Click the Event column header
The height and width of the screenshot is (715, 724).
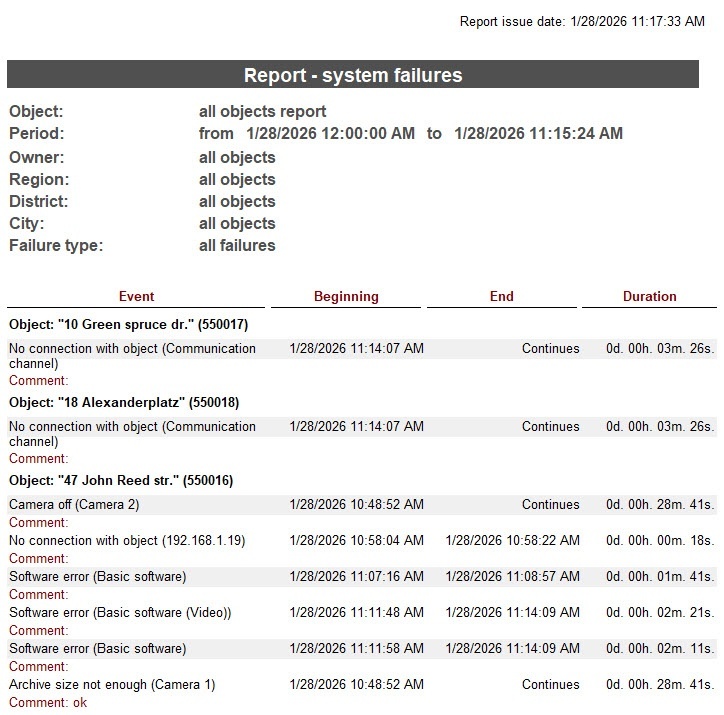[x=136, y=296]
